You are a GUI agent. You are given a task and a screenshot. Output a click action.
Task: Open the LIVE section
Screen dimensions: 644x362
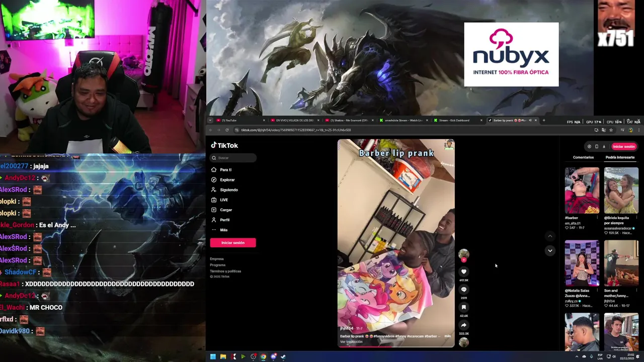[219, 200]
